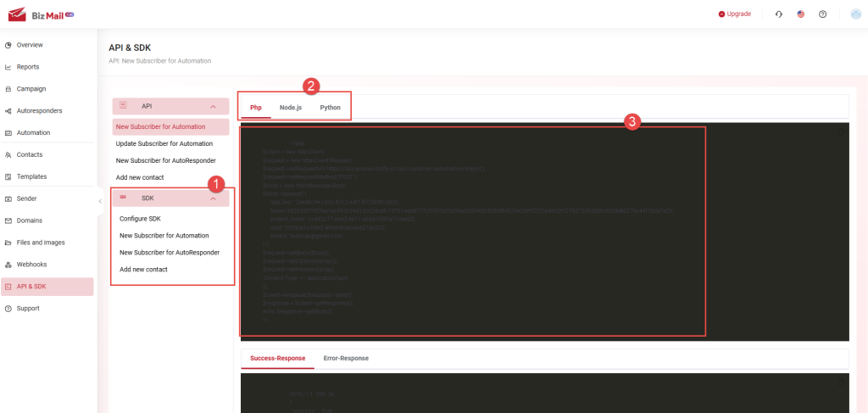The height and width of the screenshot is (413, 868).
Task: Open Configure SDK entry
Action: tap(140, 219)
